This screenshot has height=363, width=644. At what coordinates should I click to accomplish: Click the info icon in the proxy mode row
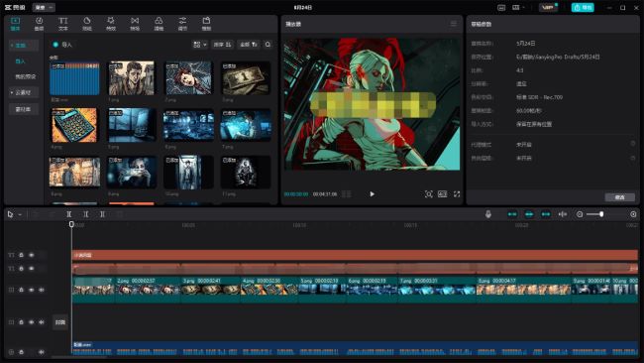pos(633,144)
